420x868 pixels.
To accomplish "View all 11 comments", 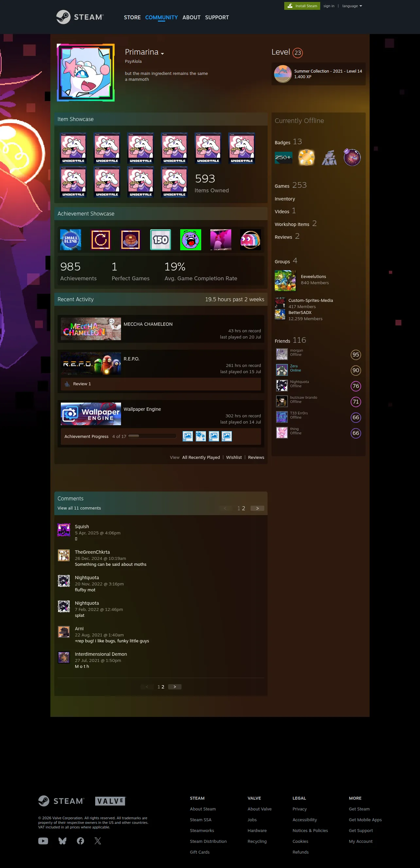I will (x=79, y=508).
